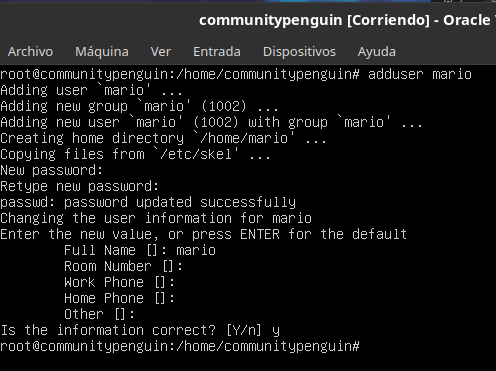Open the Archivo menu

[x=30, y=52]
